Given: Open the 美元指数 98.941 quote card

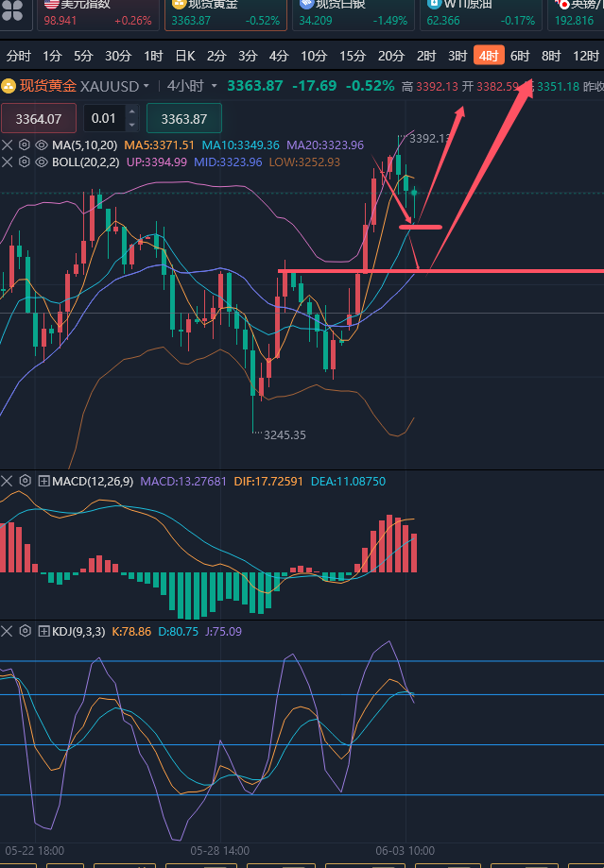Looking at the screenshot, I should pos(98,15).
